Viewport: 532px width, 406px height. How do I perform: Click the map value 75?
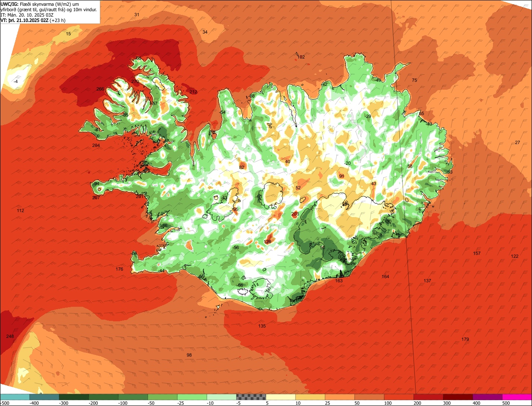pyautogui.click(x=414, y=80)
